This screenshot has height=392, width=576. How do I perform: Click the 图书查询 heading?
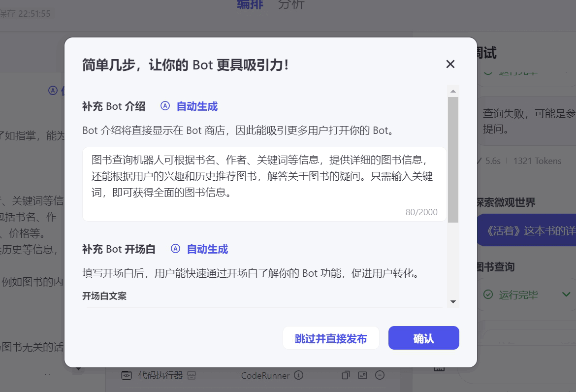pos(495,267)
